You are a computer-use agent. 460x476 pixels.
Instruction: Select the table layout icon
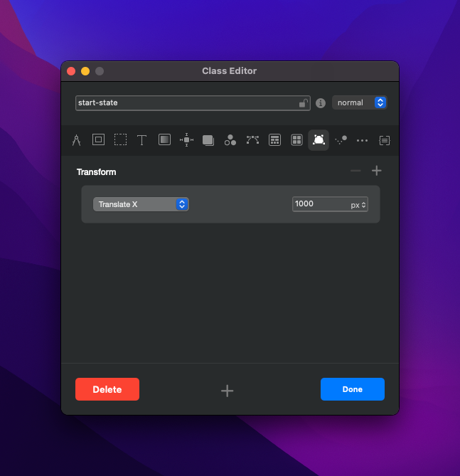click(274, 140)
